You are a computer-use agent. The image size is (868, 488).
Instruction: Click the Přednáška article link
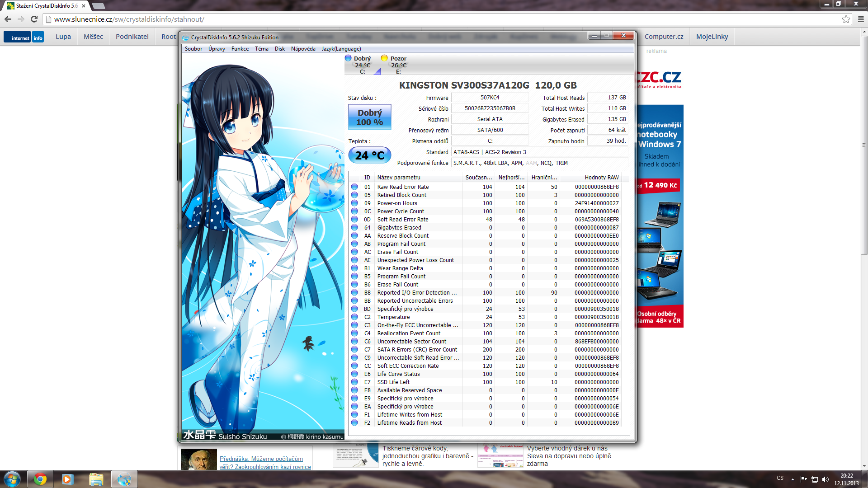(x=261, y=459)
